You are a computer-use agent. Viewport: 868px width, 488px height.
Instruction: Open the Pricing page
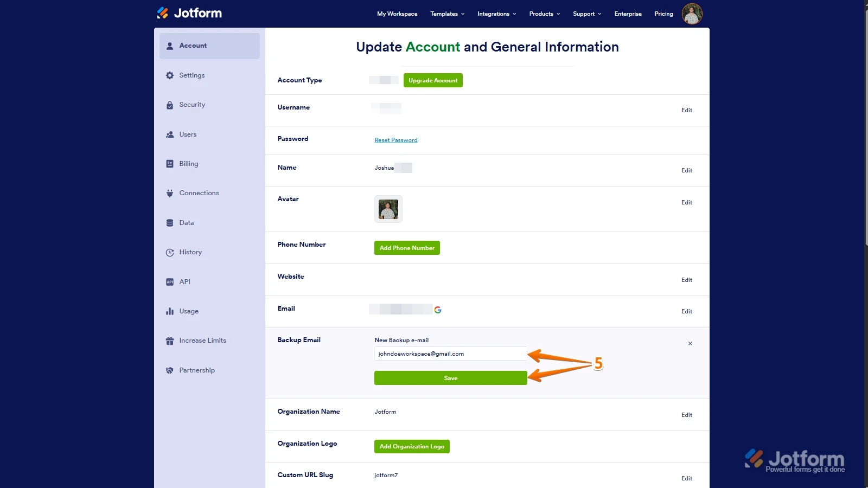[x=663, y=14]
